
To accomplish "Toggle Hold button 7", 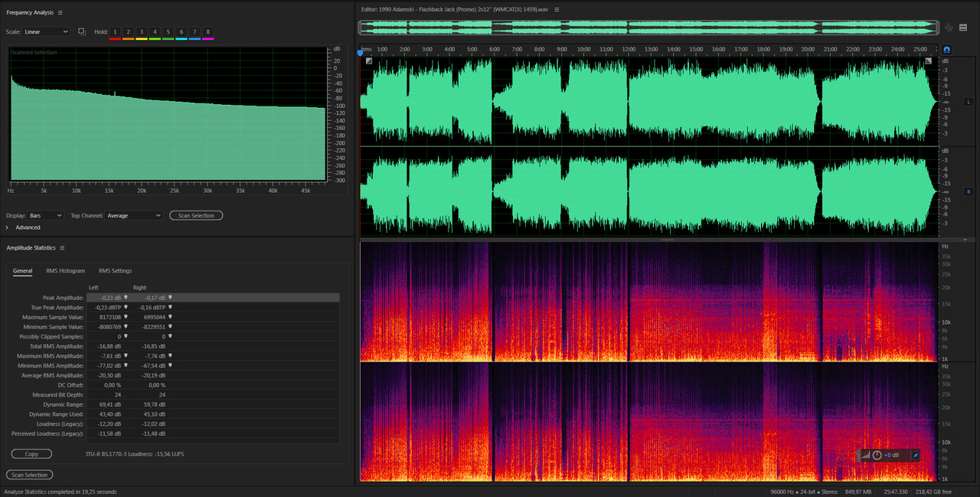I will click(x=194, y=31).
